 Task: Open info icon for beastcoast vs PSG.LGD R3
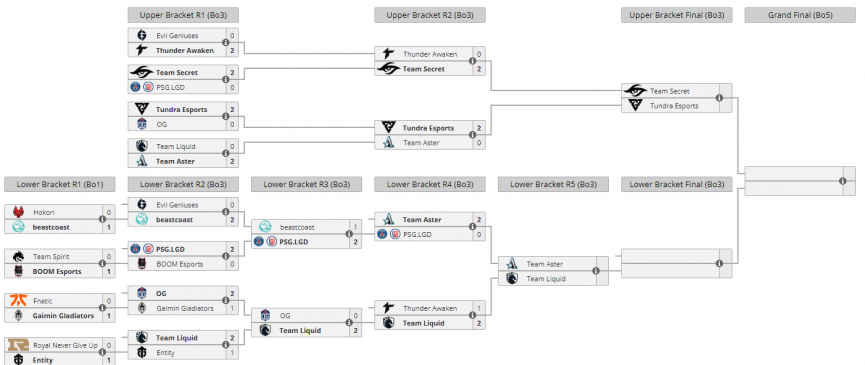(x=349, y=234)
